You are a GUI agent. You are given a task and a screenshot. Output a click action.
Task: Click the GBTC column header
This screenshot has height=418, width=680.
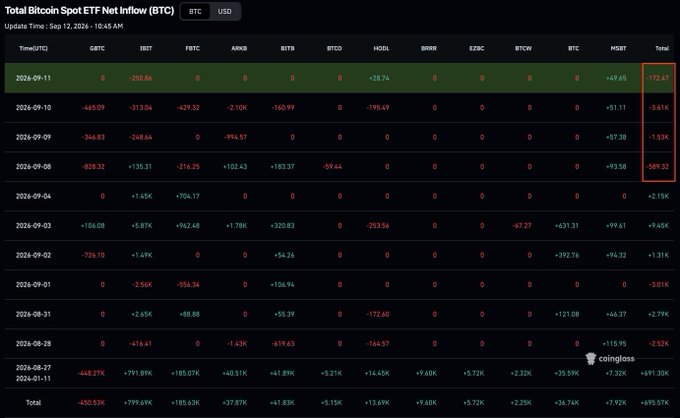(x=97, y=48)
